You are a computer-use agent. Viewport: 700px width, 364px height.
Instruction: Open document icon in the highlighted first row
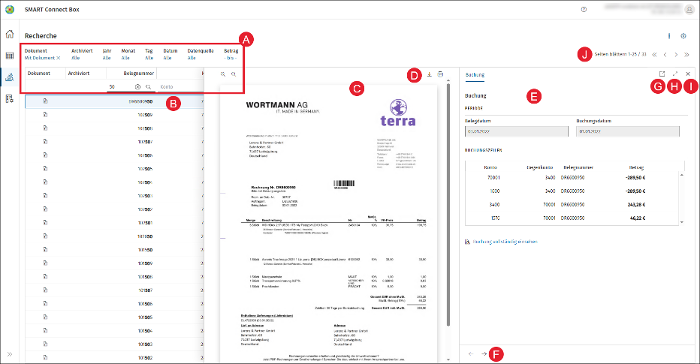(45, 101)
